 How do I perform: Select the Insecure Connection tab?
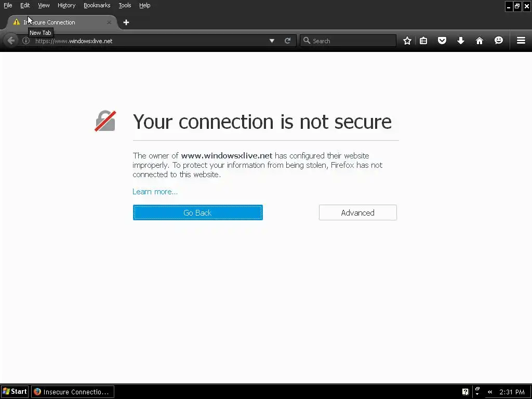tap(61, 22)
